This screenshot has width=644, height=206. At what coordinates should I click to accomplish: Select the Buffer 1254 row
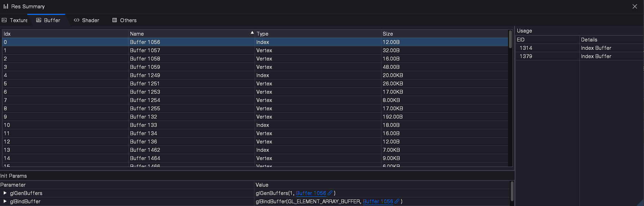255,100
